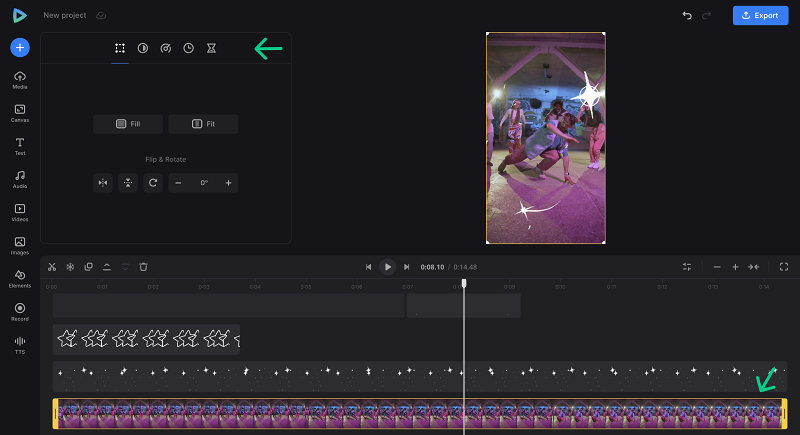Open the blue add-new plus button
Viewport: 800px width, 435px height.
click(20, 47)
